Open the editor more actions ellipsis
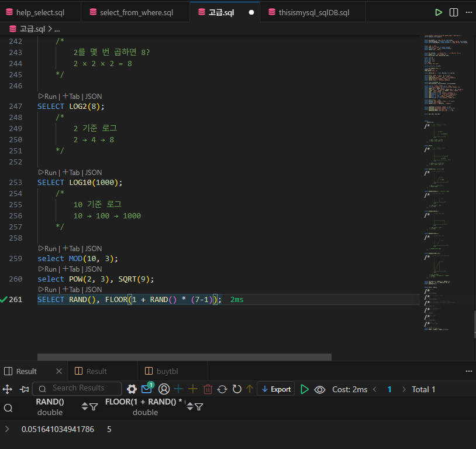 pyautogui.click(x=469, y=12)
